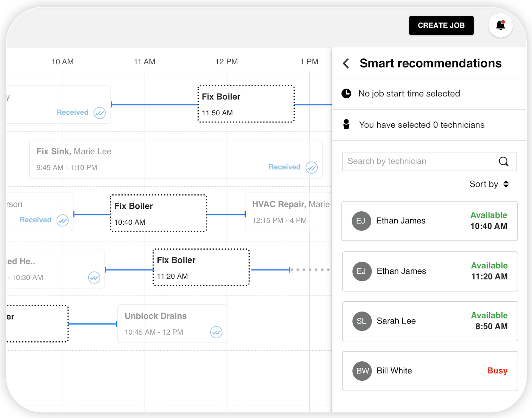Image resolution: width=532 pixels, height=418 pixels.
Task: Open notifications with the bell icon
Action: tap(500, 25)
